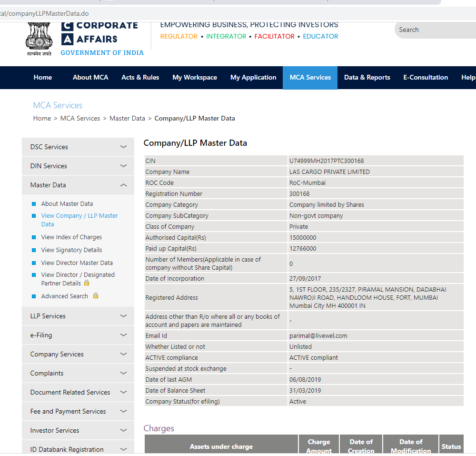This screenshot has height=456, width=476.
Task: Click the blue bullet next to View Director Master Data
Action: coord(34,263)
